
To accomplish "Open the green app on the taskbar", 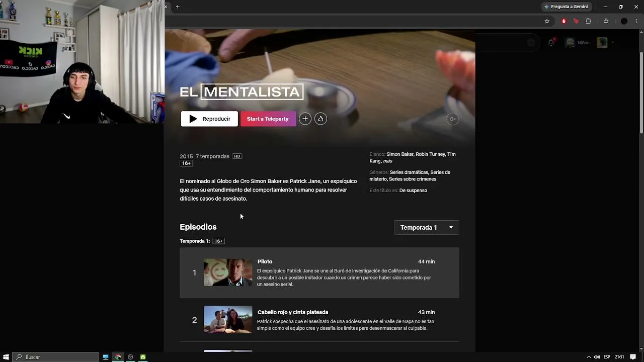I will click(143, 357).
